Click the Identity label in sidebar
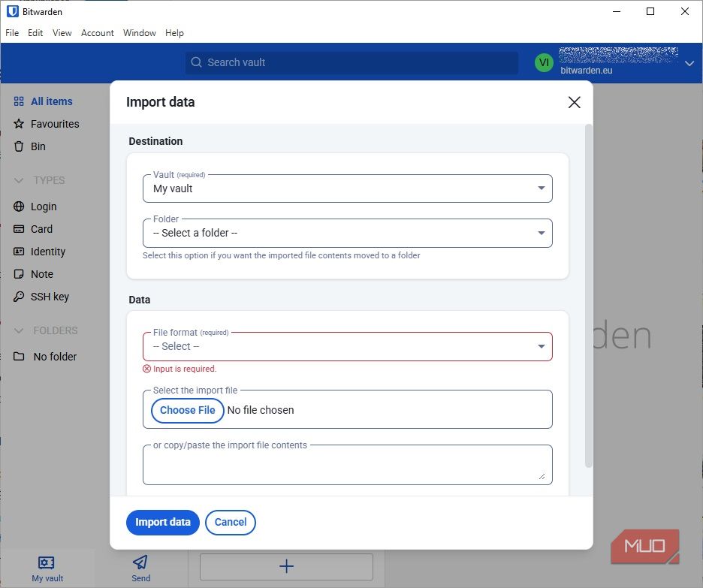The image size is (703, 588). 48,252
